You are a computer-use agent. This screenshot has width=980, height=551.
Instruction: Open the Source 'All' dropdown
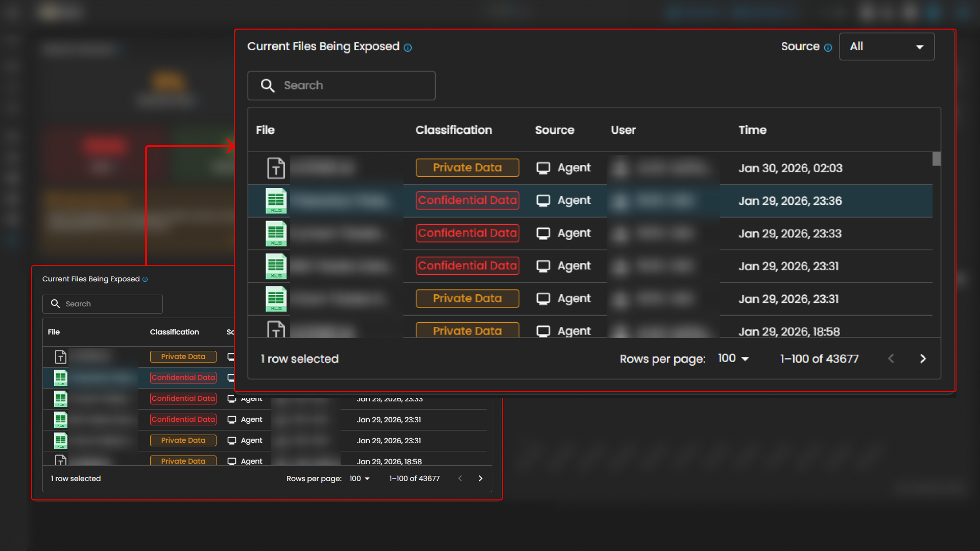pos(887,46)
